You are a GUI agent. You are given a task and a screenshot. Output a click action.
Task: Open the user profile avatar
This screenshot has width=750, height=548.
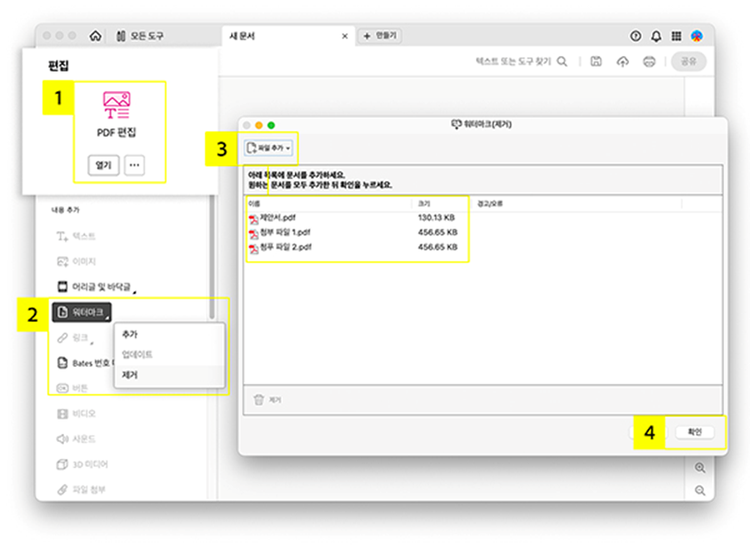point(697,36)
